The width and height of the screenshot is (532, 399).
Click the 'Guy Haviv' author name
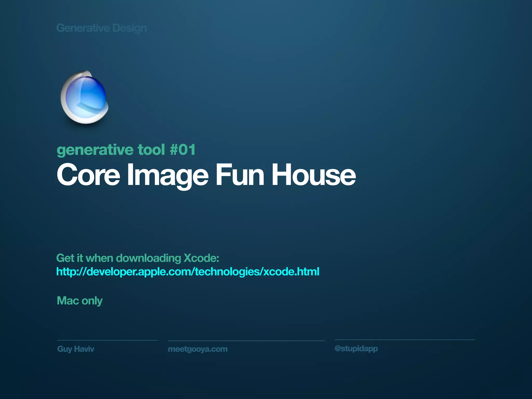[76, 349]
